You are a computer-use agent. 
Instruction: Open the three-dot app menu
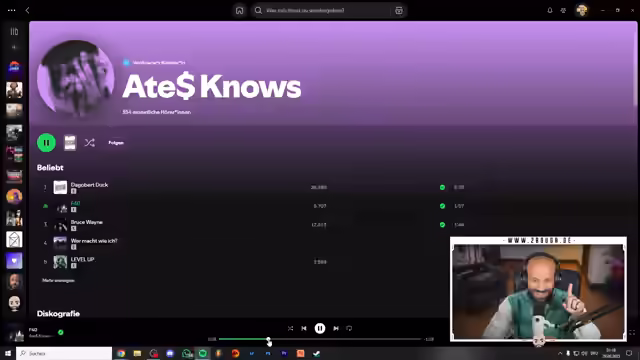click(x=11, y=10)
